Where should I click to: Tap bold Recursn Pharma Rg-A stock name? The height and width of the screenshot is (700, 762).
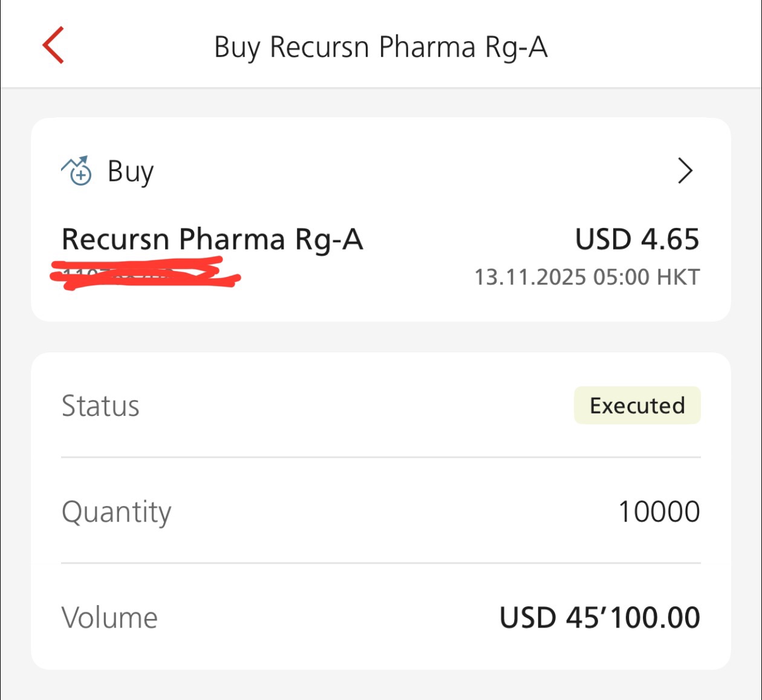pyautogui.click(x=212, y=239)
